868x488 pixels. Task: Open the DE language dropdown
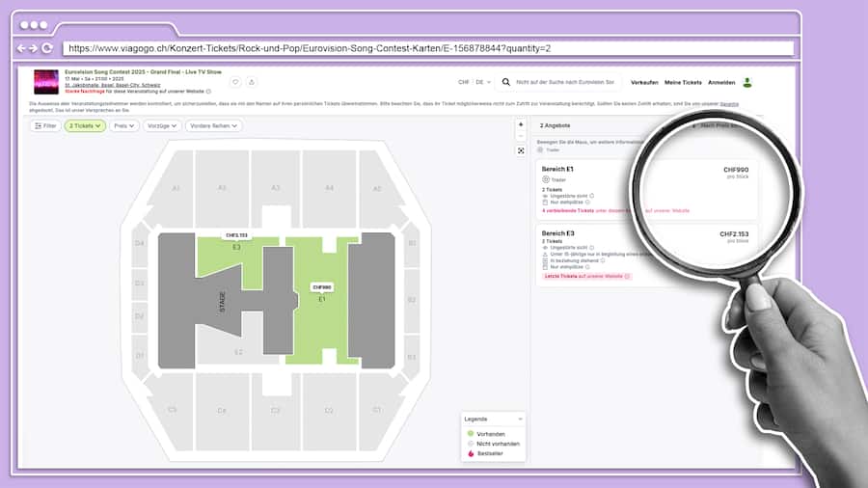(x=483, y=82)
